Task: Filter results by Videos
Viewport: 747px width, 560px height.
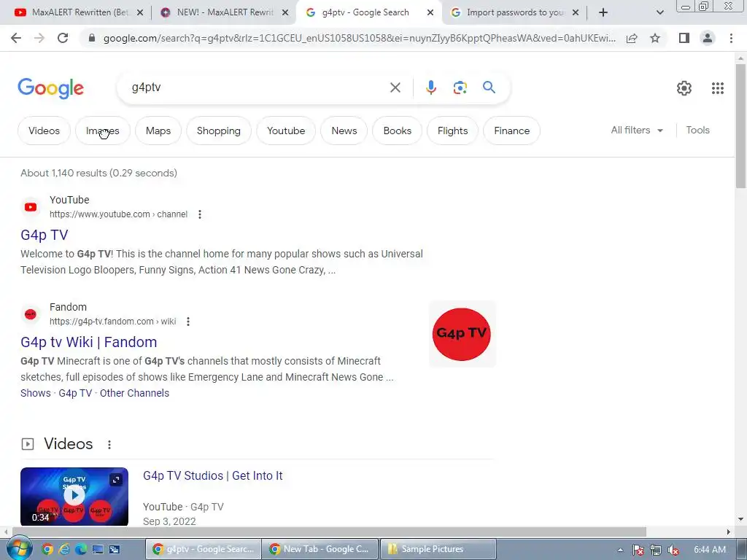Action: pyautogui.click(x=44, y=131)
